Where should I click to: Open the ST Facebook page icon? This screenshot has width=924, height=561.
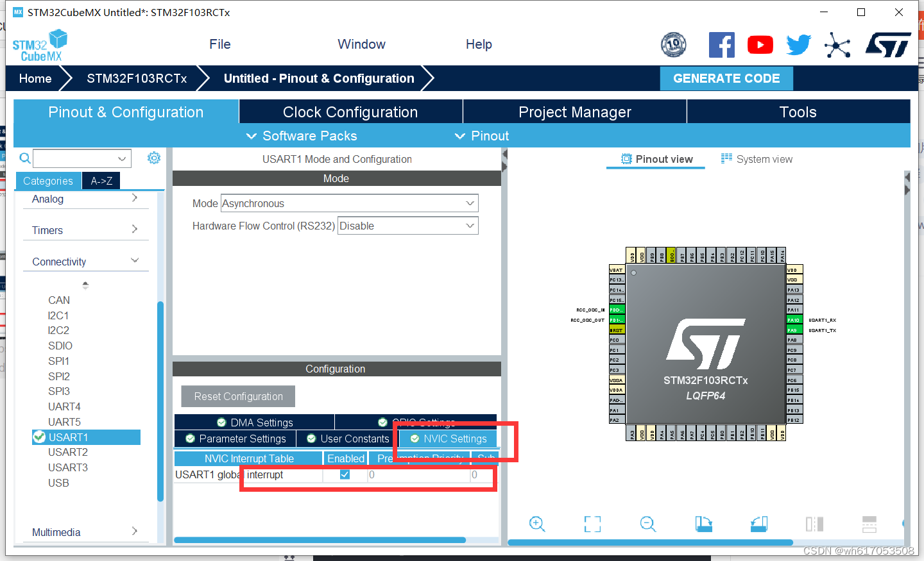tap(721, 45)
